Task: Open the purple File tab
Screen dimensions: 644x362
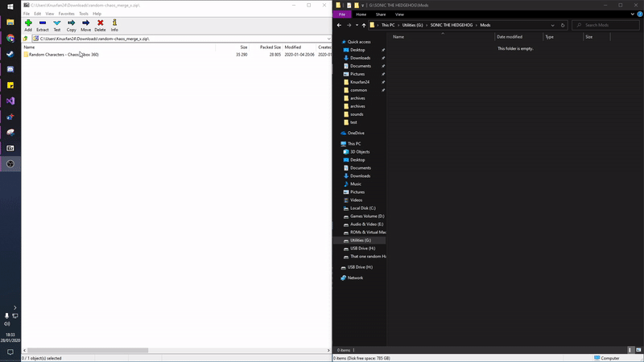Action: point(343,14)
